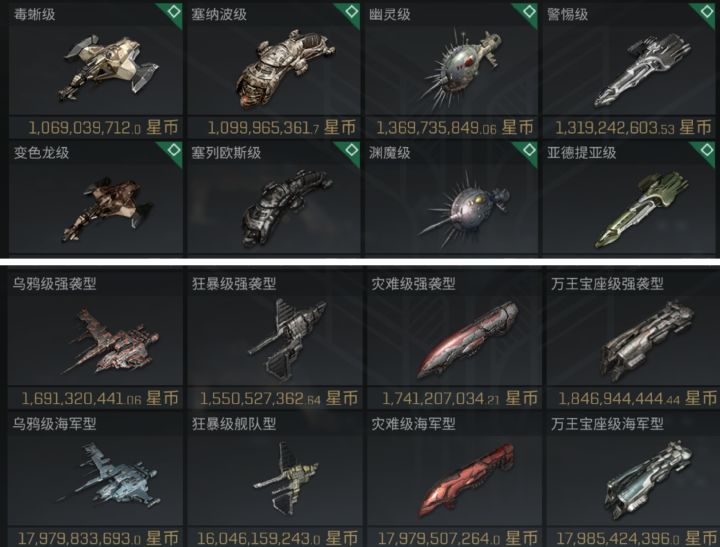Select the 变色龙级 ship image

click(x=108, y=208)
